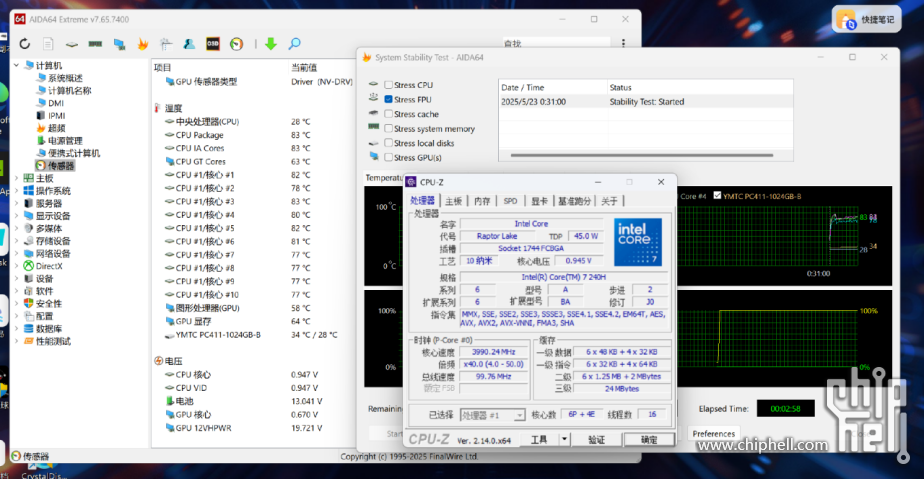Open the three-dot menu in AIDA64 toolbar
Viewport: 924px width, 480px height.
tap(623, 43)
